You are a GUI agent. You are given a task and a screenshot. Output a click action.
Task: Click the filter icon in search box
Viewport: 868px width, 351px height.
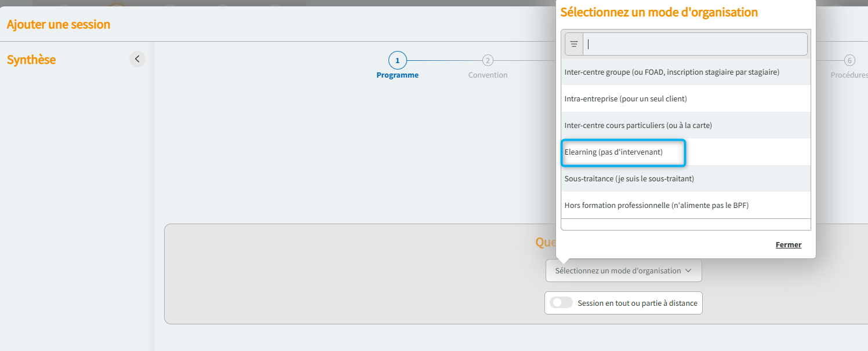tap(574, 45)
